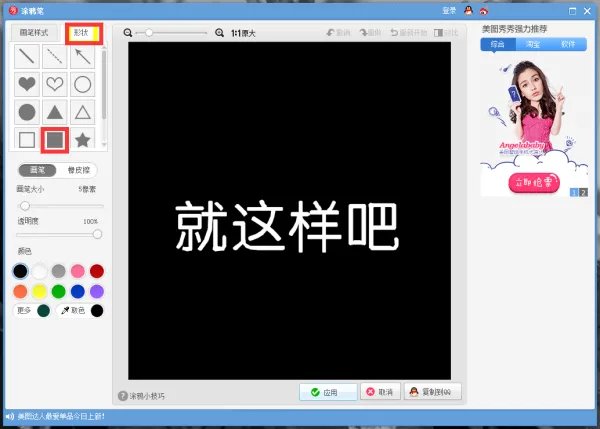Screen dimensions: 600x429
Task: Open doodle tips (涂鸦小技巧) help icon
Action: 122,396
